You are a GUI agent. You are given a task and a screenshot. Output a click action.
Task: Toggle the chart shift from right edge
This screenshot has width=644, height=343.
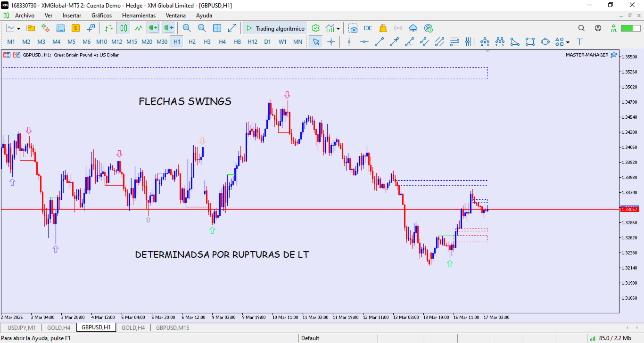pos(168,28)
